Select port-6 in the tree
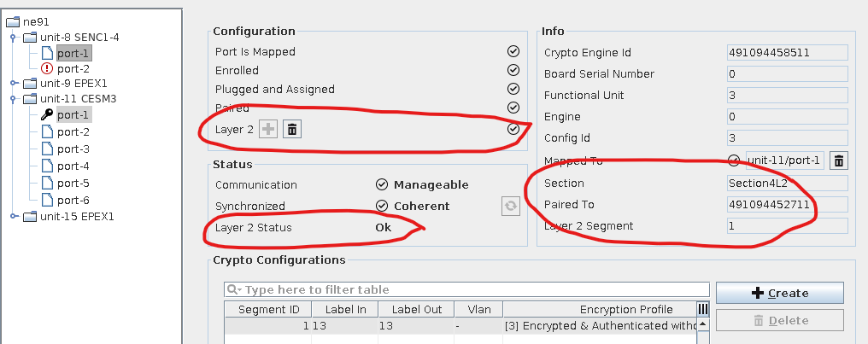This screenshot has height=344, width=868. 73,200
